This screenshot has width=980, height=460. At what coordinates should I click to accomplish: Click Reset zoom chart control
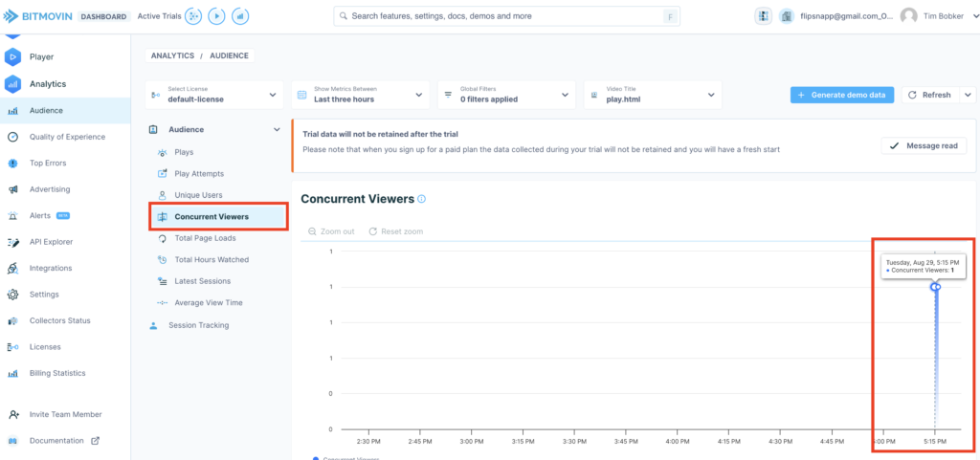395,231
